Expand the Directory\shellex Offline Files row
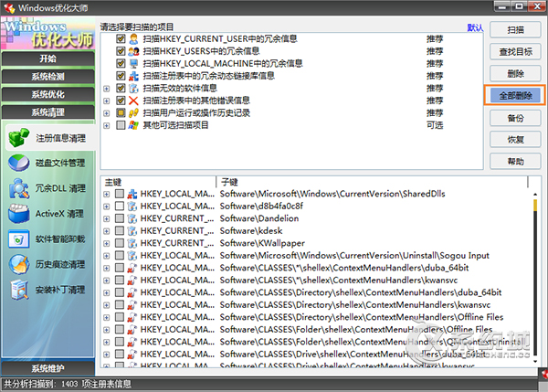Image resolution: width=548 pixels, height=392 pixels. point(107,318)
